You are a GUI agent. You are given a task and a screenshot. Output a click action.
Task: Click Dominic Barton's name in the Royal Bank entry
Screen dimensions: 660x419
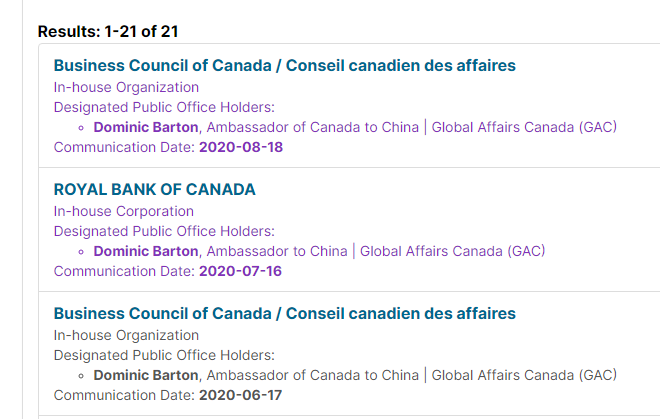146,251
